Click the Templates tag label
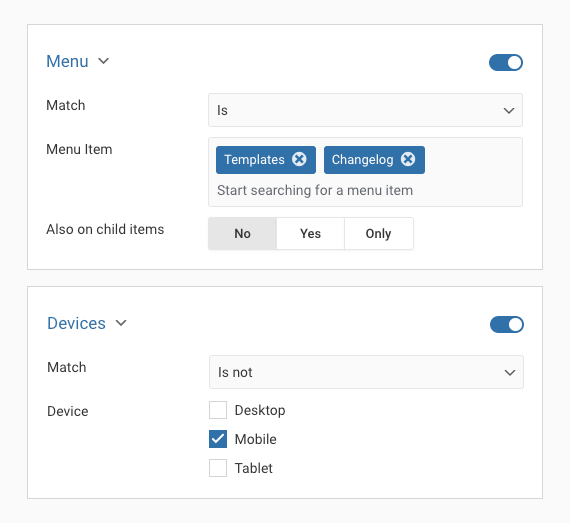Screen dimensions: 570x523 pyautogui.click(x=254, y=160)
